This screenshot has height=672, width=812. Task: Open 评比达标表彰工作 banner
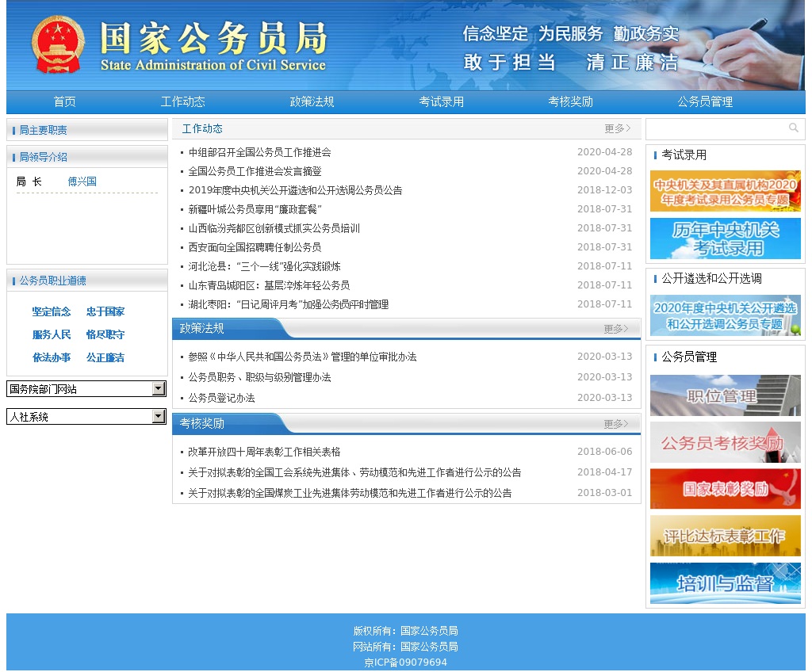point(725,536)
